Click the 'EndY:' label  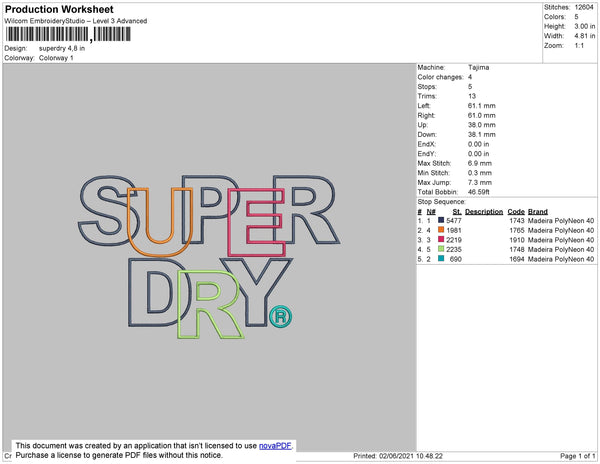pyautogui.click(x=426, y=154)
